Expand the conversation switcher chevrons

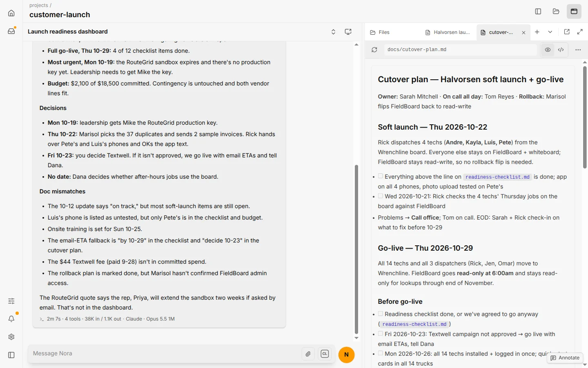pos(334,32)
